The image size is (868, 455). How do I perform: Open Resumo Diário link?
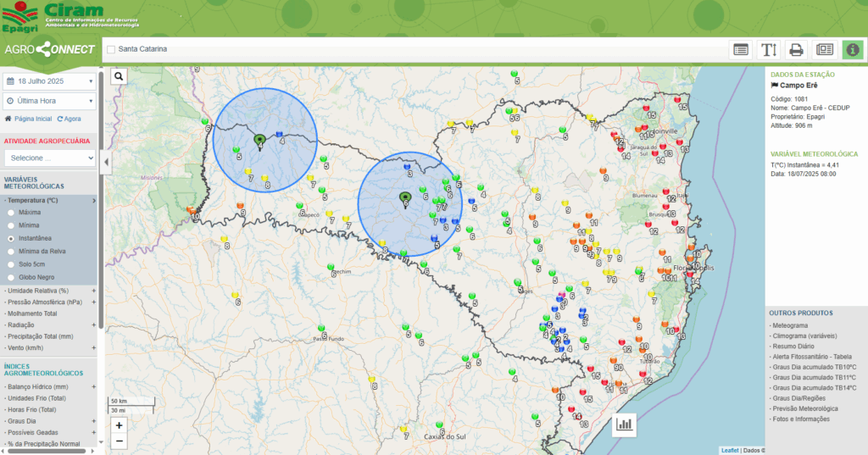(x=793, y=347)
